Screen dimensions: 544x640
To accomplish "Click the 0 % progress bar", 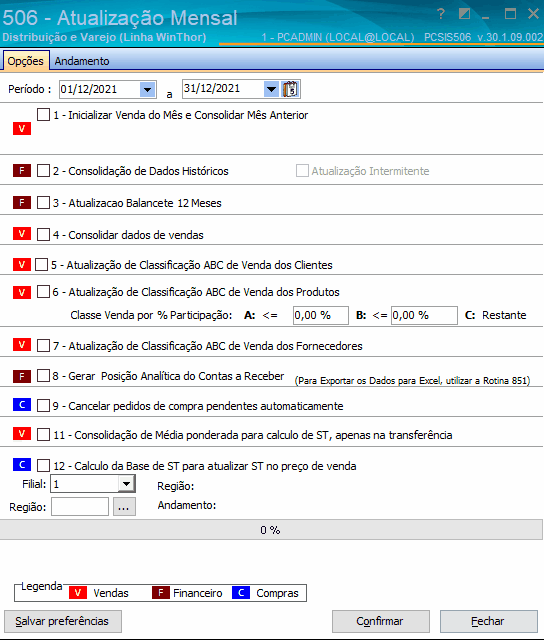I will [271, 530].
